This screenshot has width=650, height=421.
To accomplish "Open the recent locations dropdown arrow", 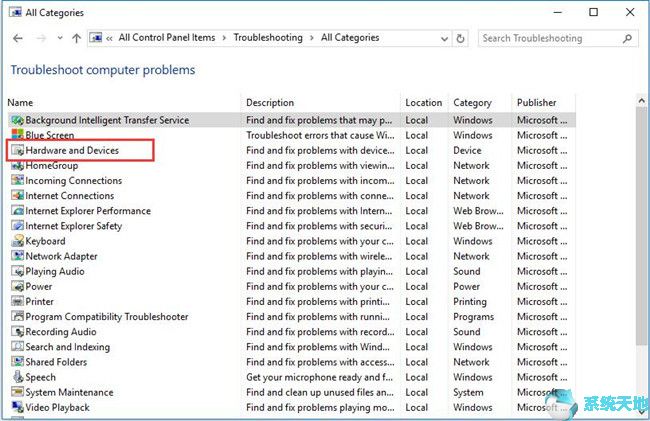I will [x=60, y=38].
